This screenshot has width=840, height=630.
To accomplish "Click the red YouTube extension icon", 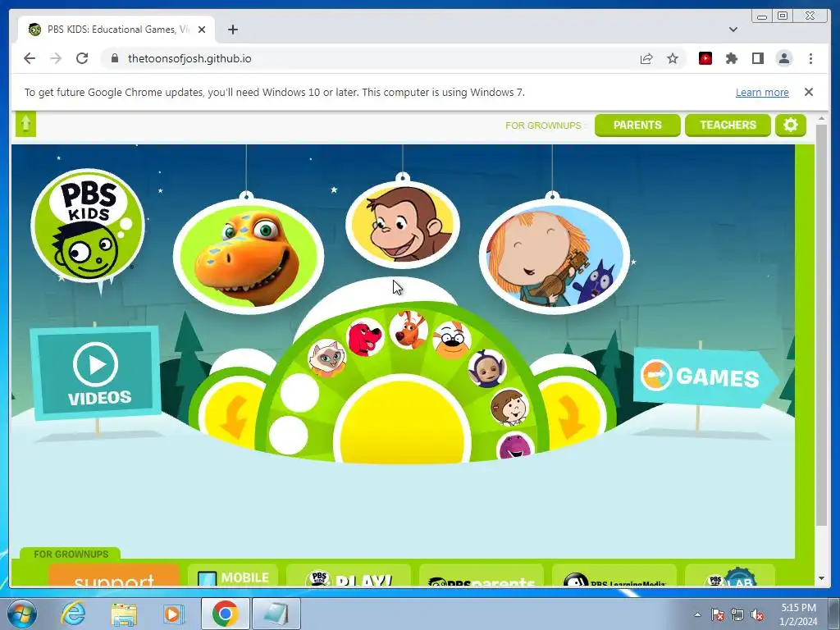I will [705, 58].
